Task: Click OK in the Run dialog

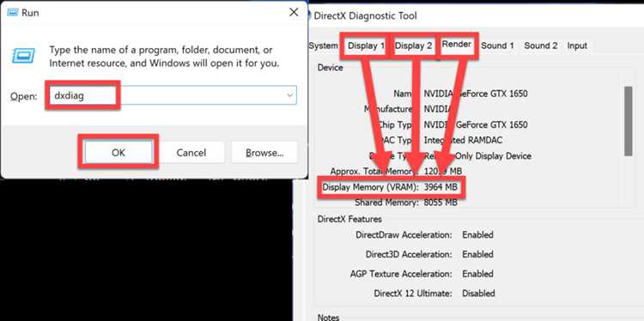Action: [x=118, y=152]
